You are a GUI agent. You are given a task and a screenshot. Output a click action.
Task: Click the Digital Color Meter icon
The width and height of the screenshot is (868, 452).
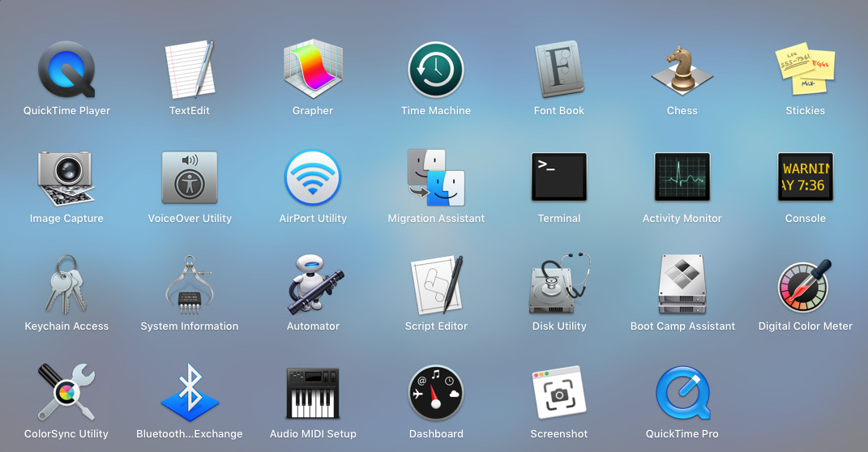(x=805, y=285)
